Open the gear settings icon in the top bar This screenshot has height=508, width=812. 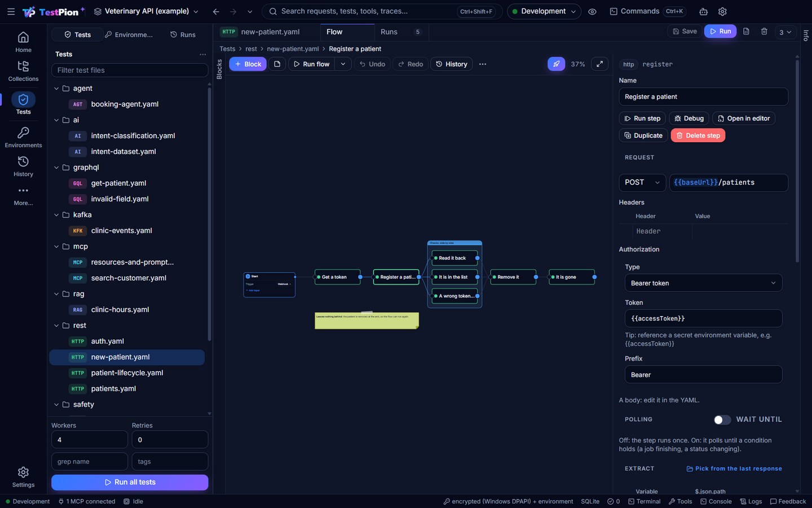[722, 11]
